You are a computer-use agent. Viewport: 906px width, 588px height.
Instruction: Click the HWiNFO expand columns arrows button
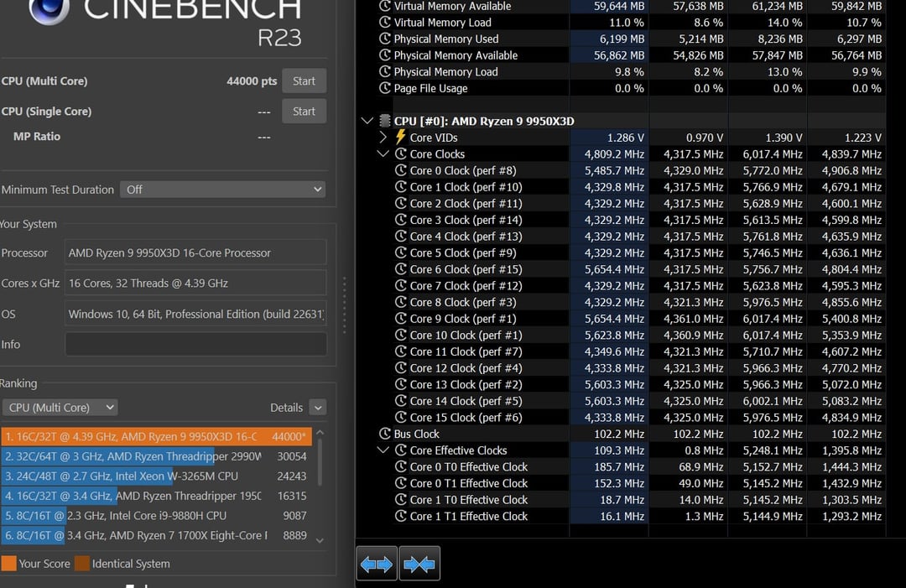[x=377, y=564]
